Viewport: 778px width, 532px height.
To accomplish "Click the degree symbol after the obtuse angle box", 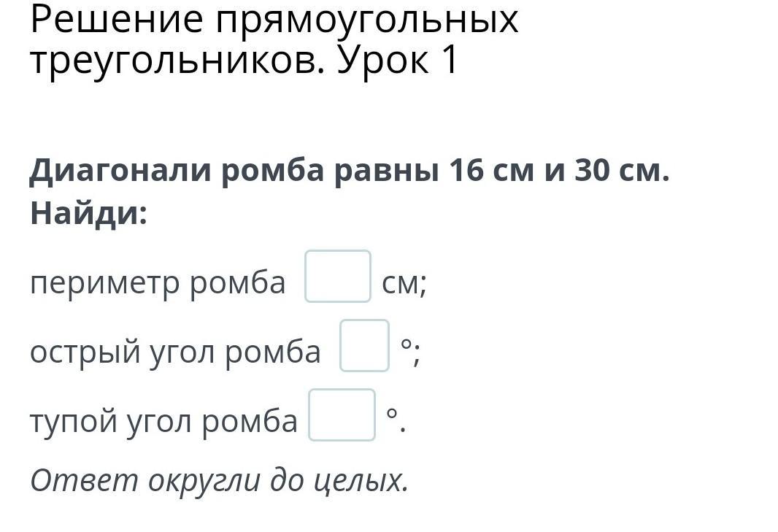I will (x=392, y=414).
